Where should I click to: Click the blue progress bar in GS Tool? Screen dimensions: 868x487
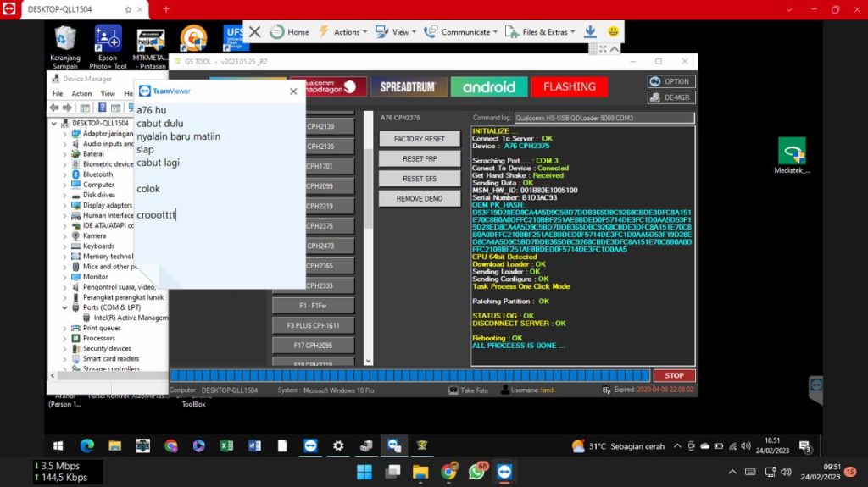(409, 375)
